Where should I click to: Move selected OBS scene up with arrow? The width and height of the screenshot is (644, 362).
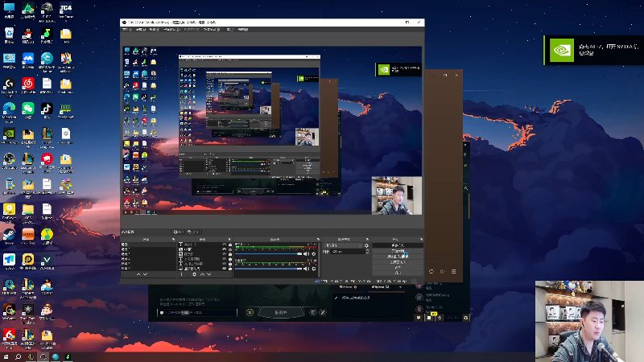point(138,274)
